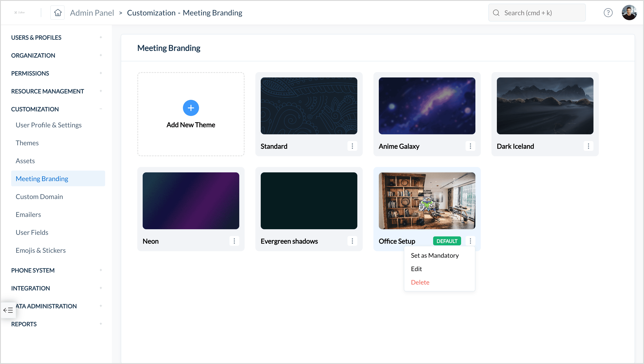The width and height of the screenshot is (644, 364).
Task: Expand the Phone System section
Action: pyautogui.click(x=100, y=270)
